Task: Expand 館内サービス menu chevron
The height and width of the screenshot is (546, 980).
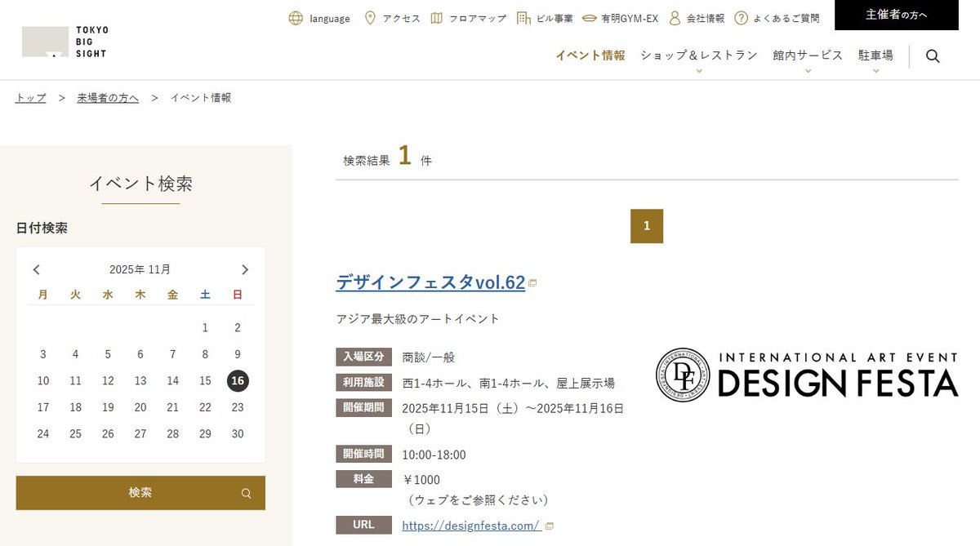Action: click(x=808, y=71)
